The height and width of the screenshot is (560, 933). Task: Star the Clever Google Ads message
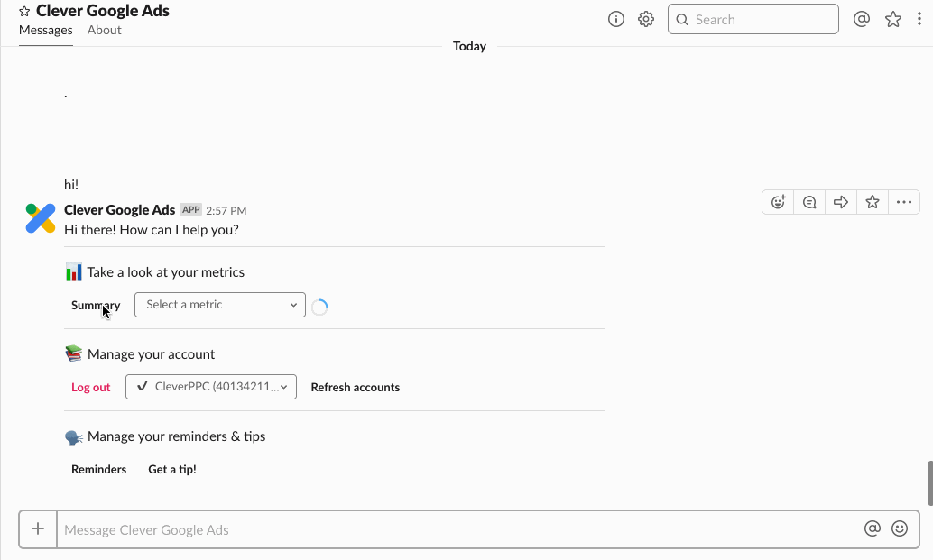click(873, 202)
